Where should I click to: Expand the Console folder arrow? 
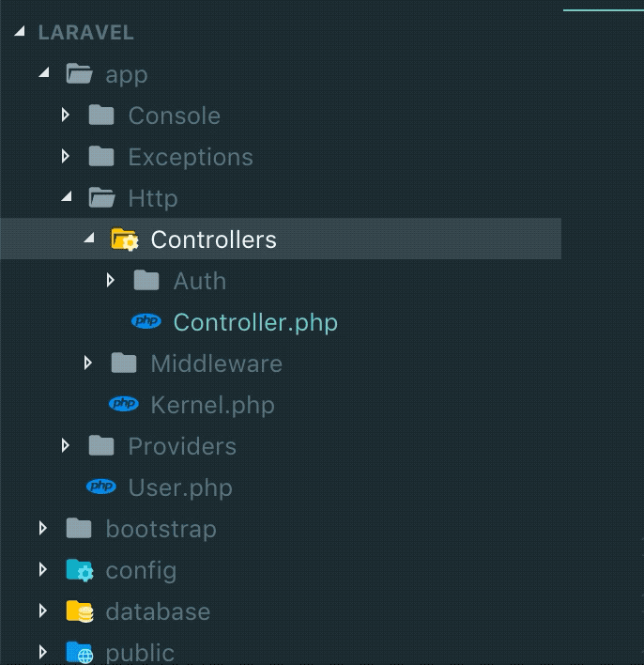[66, 116]
